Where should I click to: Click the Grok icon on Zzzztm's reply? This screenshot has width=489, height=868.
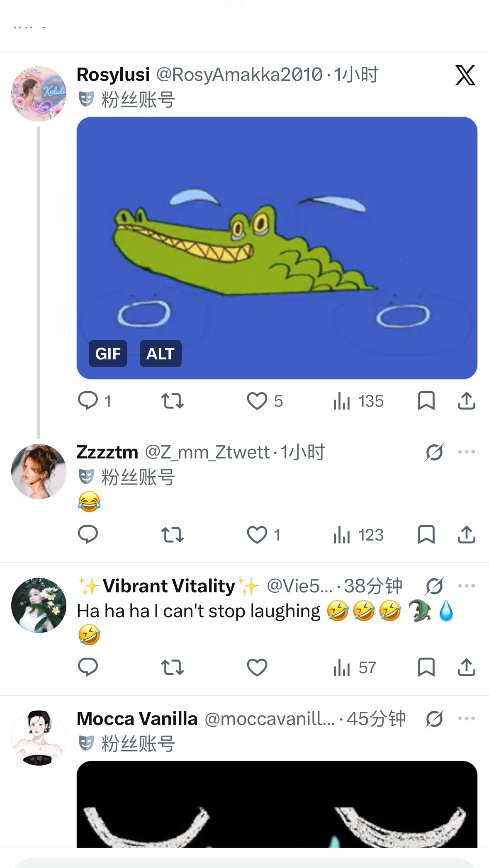434,452
